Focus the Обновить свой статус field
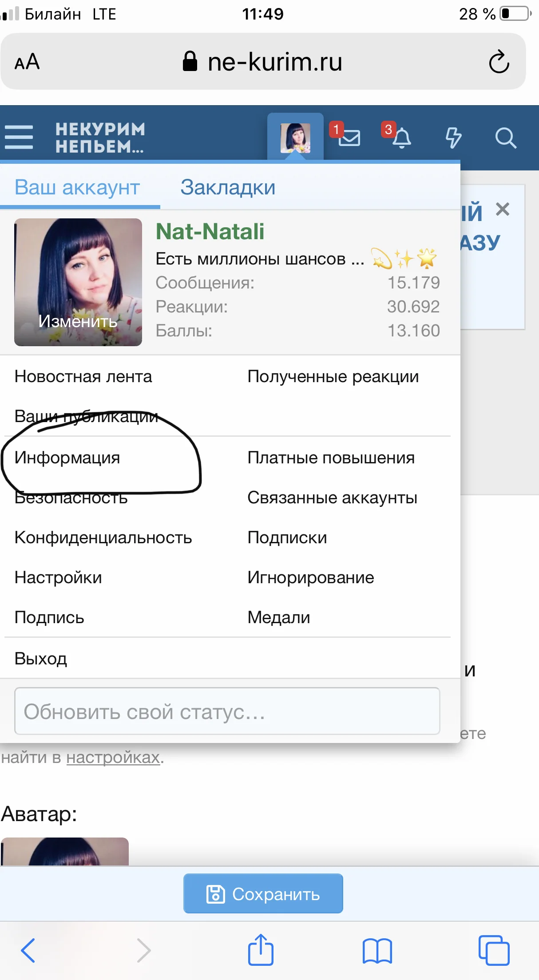This screenshot has width=539, height=980. coord(227,711)
